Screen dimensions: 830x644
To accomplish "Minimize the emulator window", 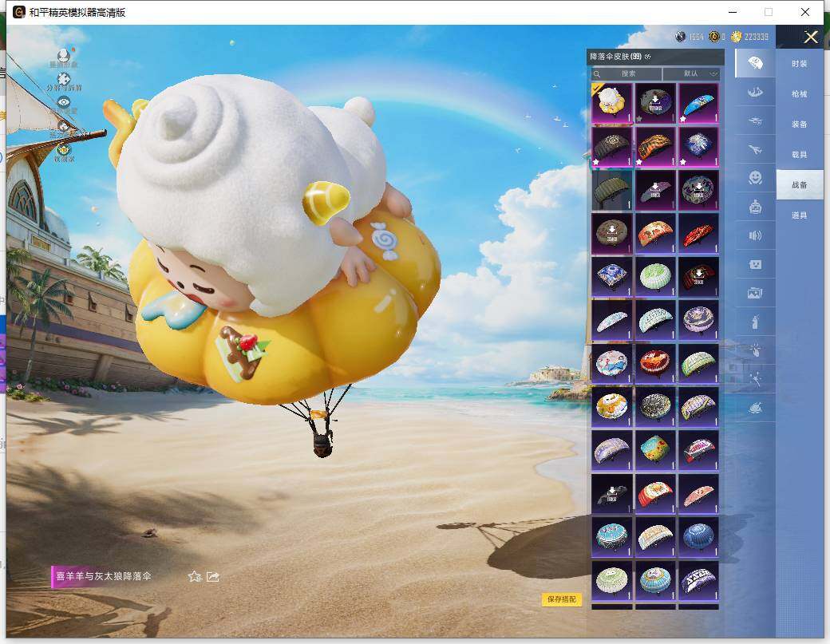I will click(733, 12).
